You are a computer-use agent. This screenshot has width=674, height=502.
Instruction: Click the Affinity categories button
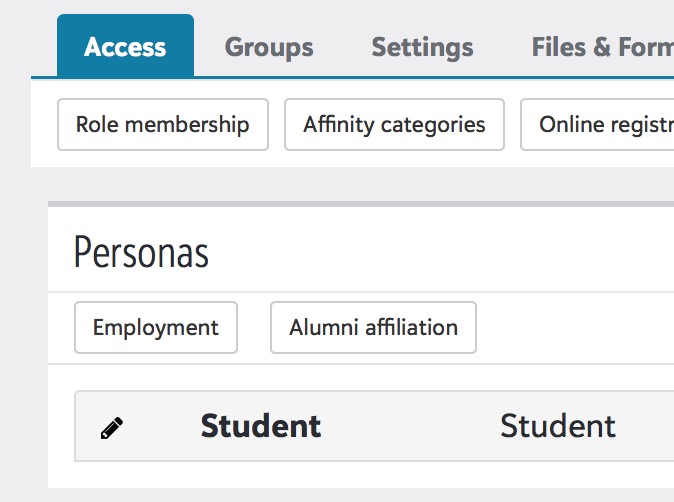394,125
